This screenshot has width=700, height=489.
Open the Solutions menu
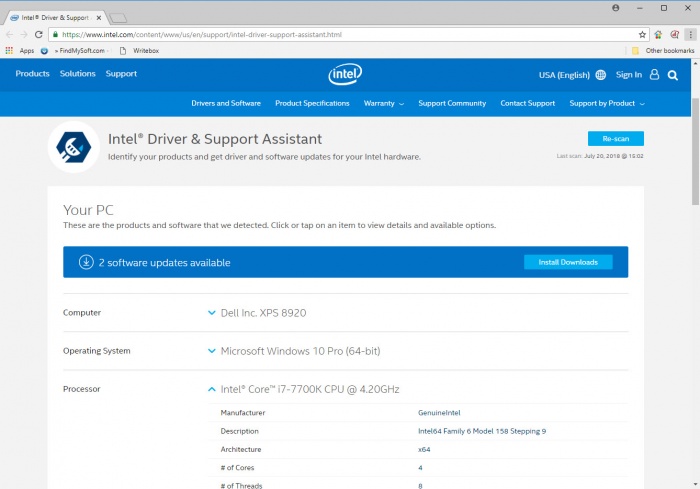[78, 74]
